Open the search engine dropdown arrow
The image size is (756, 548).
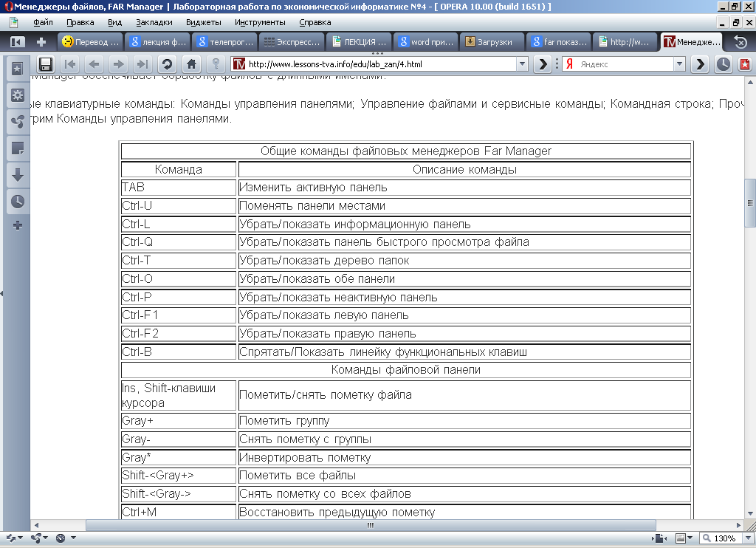tap(679, 64)
